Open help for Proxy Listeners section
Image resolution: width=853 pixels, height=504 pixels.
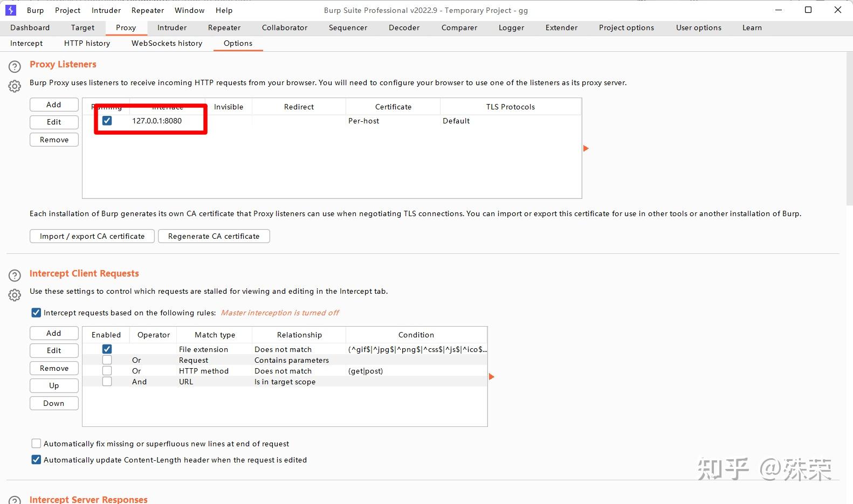[15, 66]
